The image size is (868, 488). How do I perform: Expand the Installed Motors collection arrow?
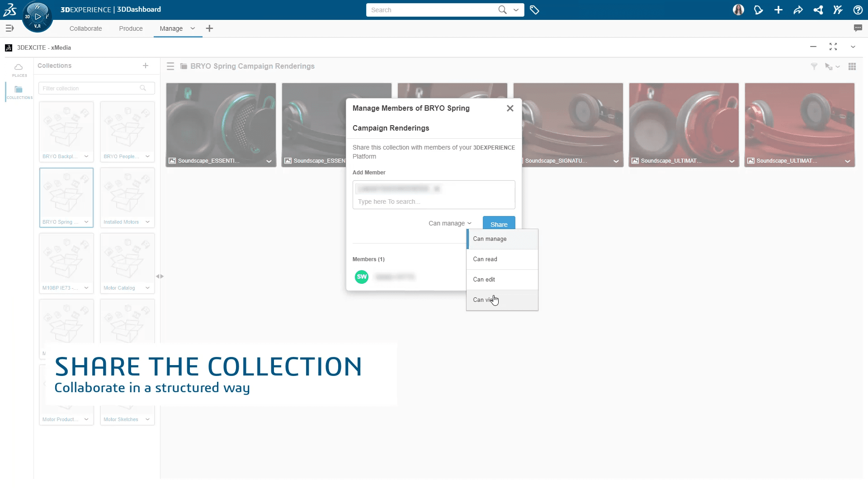point(147,222)
